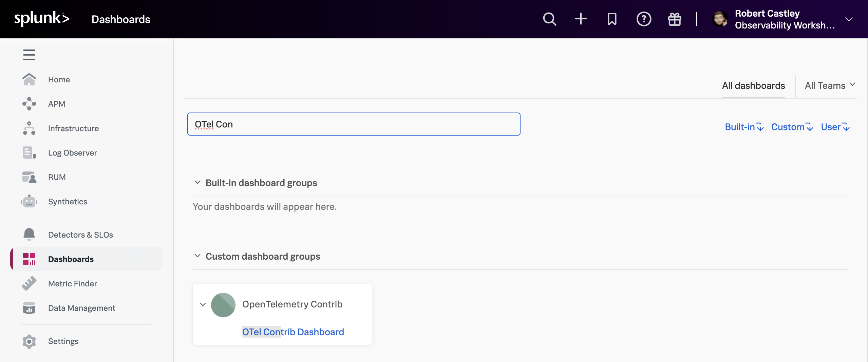Open the OTel Contrib Dashboard
Screen dimensions: 868x362
[293, 332]
